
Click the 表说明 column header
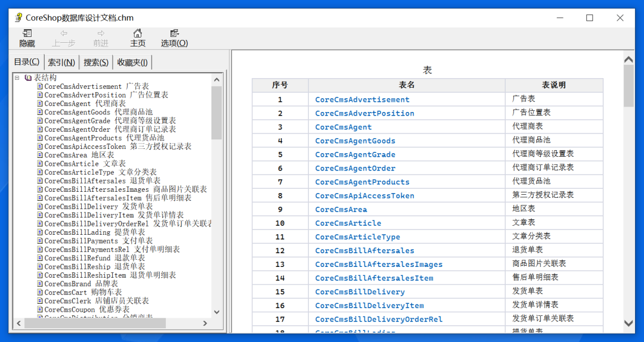(x=554, y=85)
